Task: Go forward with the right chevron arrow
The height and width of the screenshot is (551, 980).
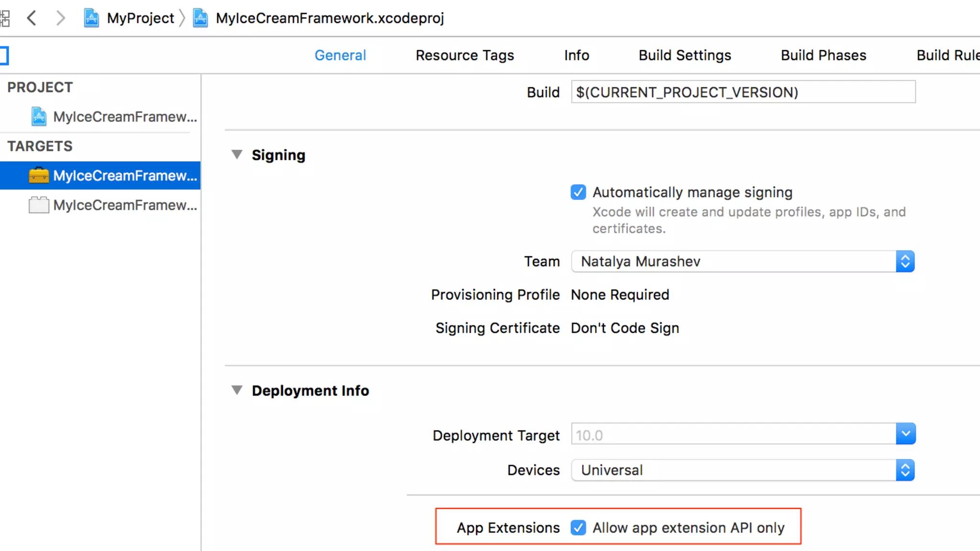Action: (60, 18)
